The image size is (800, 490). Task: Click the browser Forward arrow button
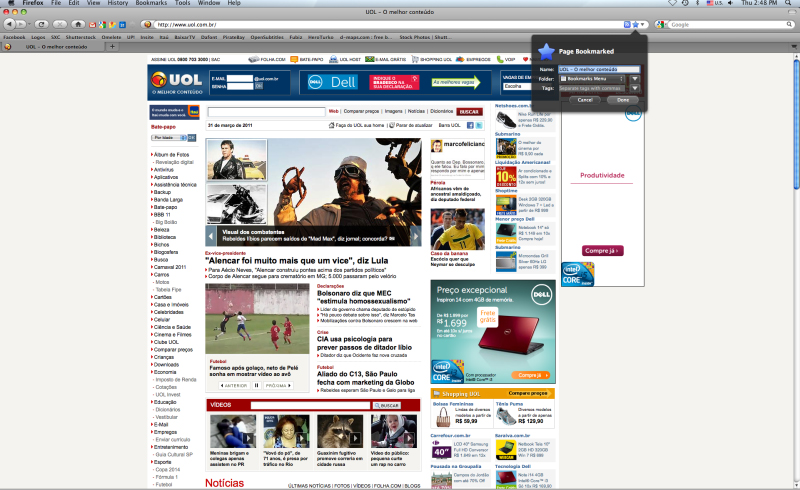click(x=20, y=24)
